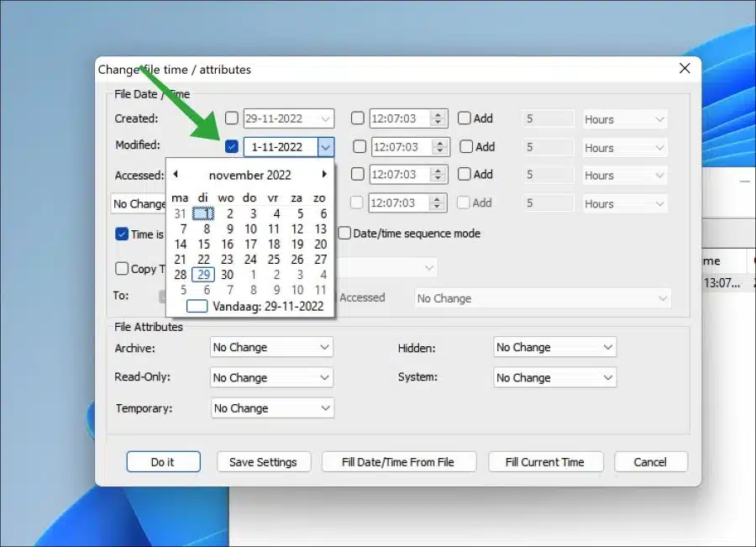
Task: Close the Change file time dialog
Action: point(685,69)
